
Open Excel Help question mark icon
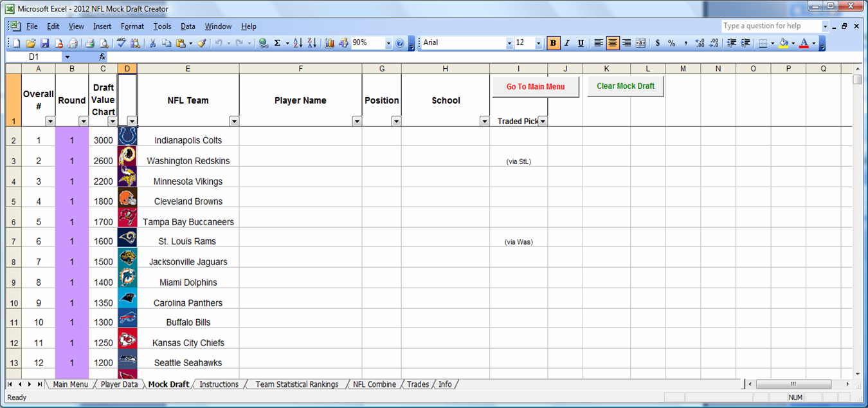click(400, 43)
